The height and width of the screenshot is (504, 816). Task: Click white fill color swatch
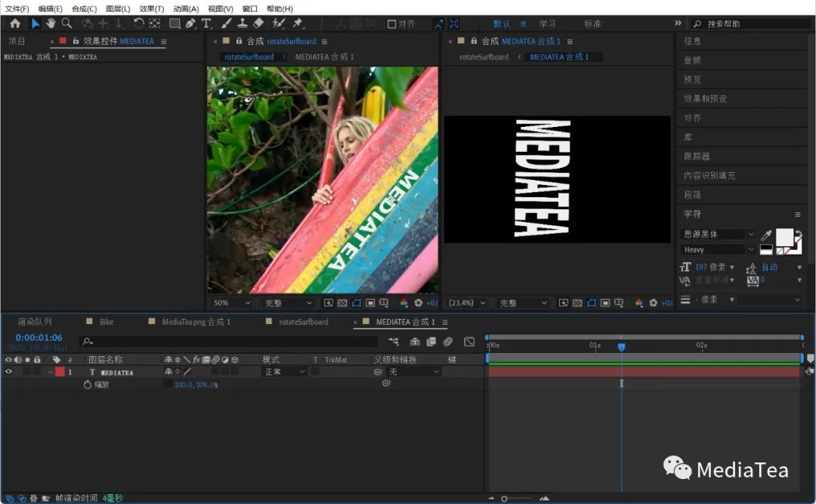tap(785, 237)
